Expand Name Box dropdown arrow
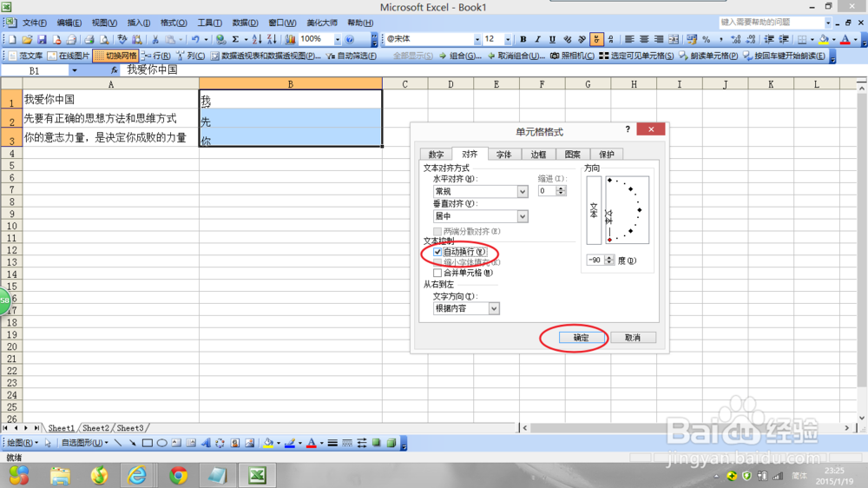Viewport: 868px width, 488px height. (x=74, y=70)
